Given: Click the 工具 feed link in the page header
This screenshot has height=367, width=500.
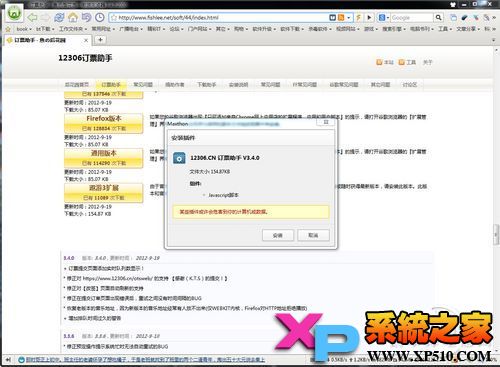Looking at the screenshot, I should coord(407,62).
